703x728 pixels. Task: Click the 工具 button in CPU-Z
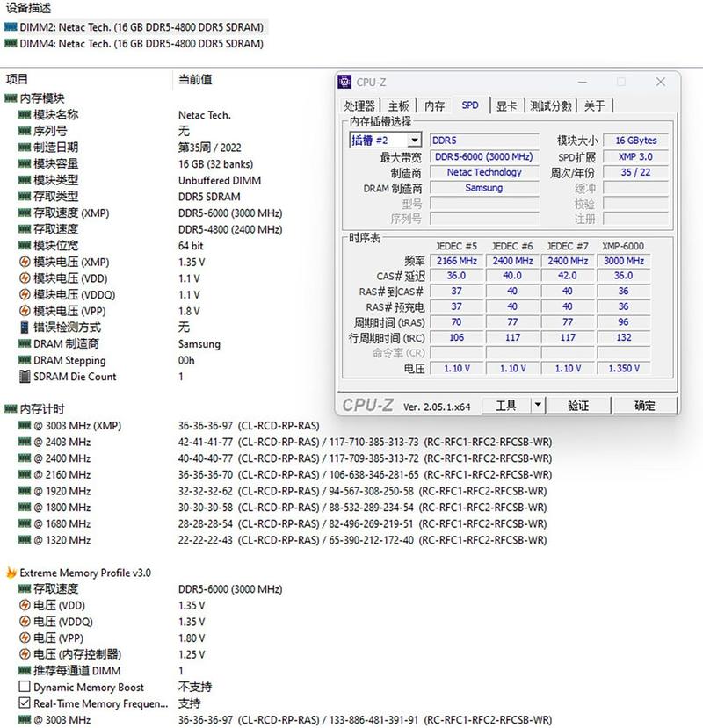pyautogui.click(x=506, y=406)
